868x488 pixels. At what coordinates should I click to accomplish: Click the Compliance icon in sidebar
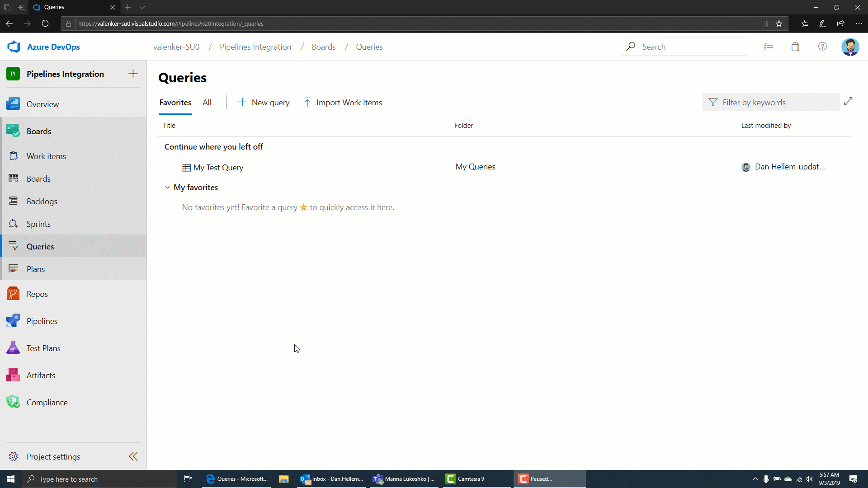tap(14, 402)
